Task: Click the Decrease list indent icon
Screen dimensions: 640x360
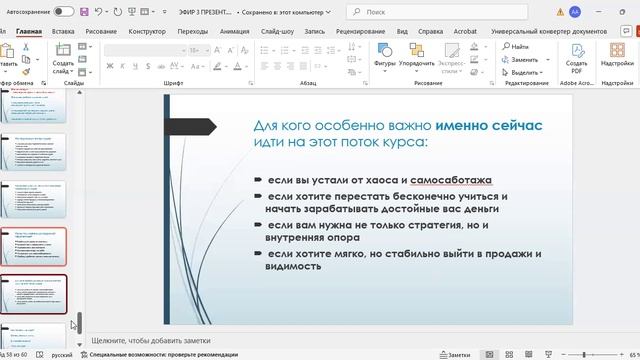Action: (x=305, y=50)
